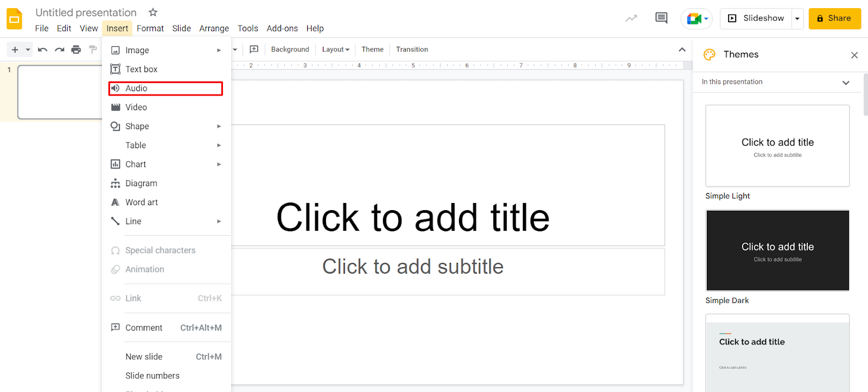Open the Edit menu
This screenshot has width=868, height=392.
(64, 28)
